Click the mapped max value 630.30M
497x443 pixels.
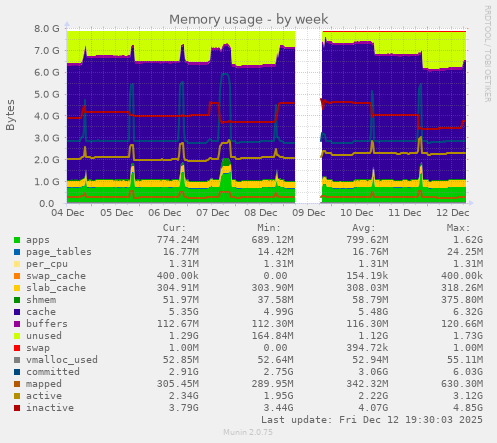click(x=462, y=384)
